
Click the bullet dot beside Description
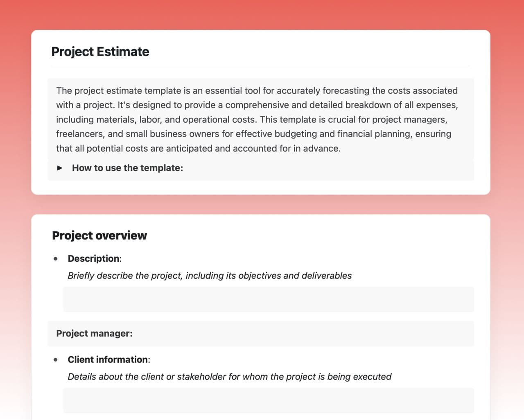(x=56, y=258)
